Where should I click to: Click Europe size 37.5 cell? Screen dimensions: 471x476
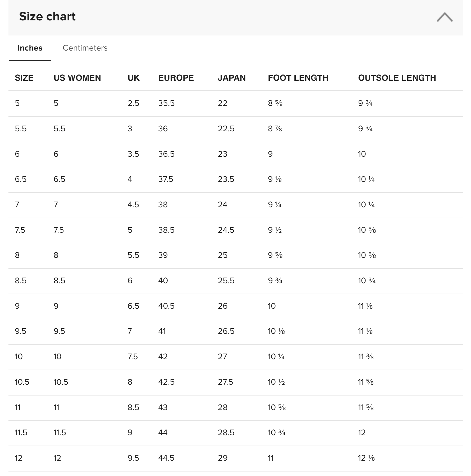pyautogui.click(x=166, y=179)
